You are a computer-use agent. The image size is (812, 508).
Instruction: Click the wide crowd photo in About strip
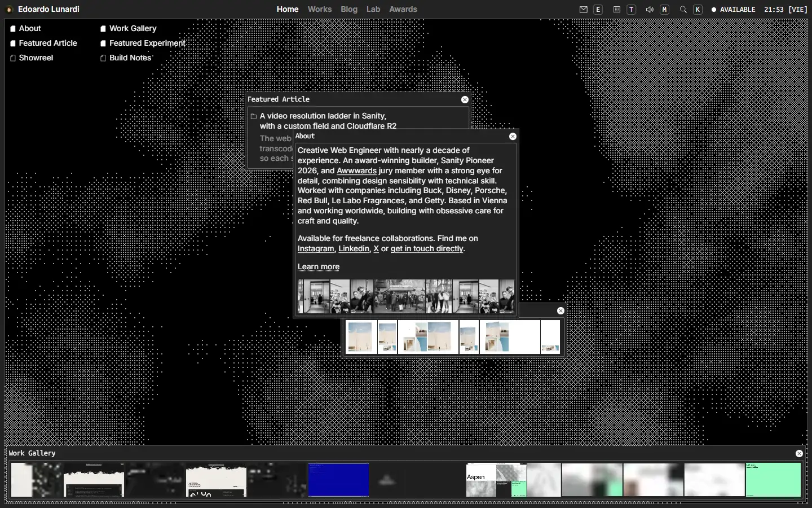tap(400, 296)
